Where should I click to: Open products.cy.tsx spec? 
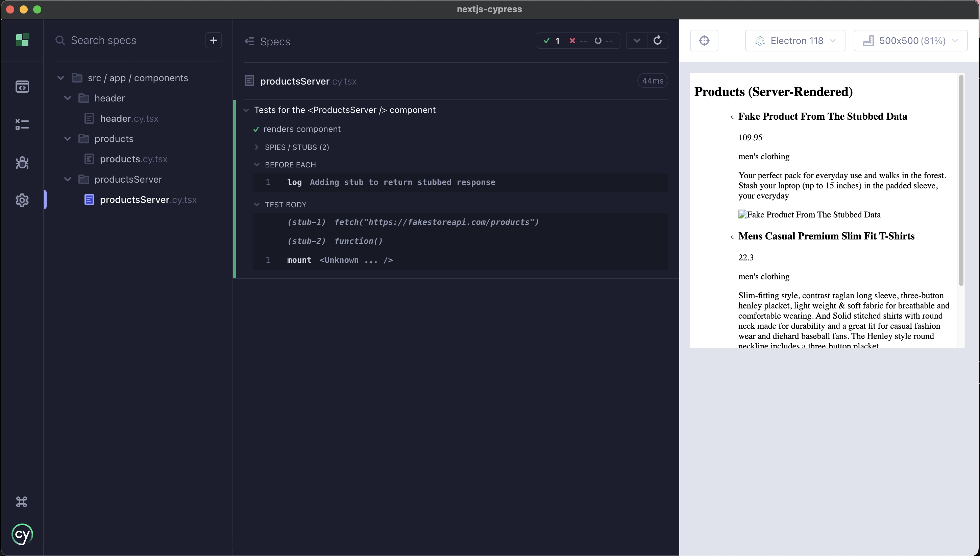[x=133, y=159]
